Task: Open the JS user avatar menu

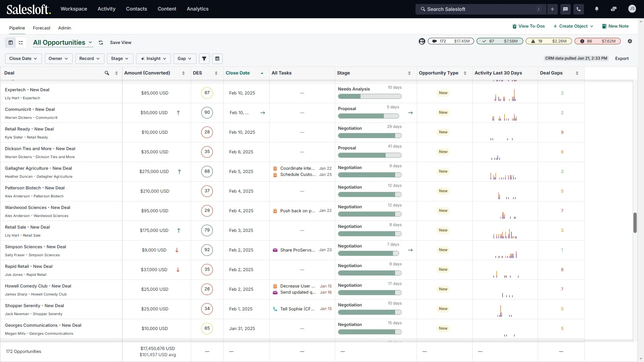Action: [632, 9]
